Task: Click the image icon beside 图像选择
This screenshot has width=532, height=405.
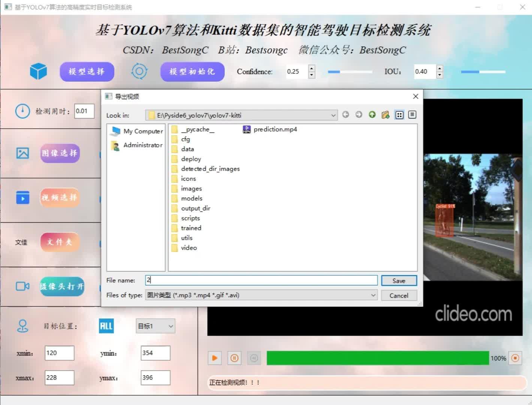Action: coord(22,153)
